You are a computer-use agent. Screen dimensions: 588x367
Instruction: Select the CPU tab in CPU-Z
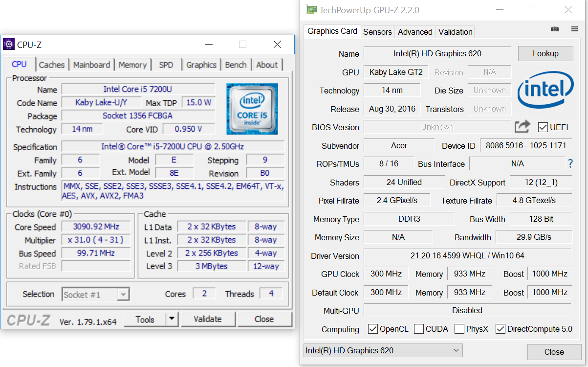point(20,64)
